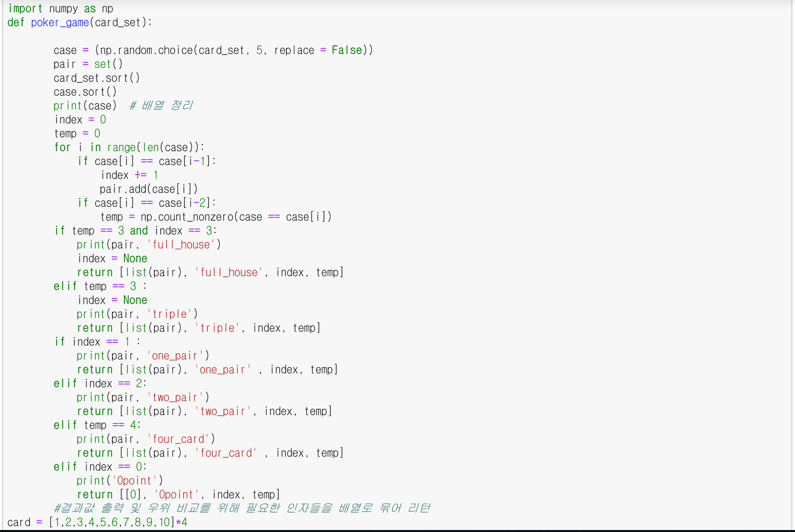The width and height of the screenshot is (795, 532).
Task: Click the return line with 'two_pair'
Action: click(205, 412)
